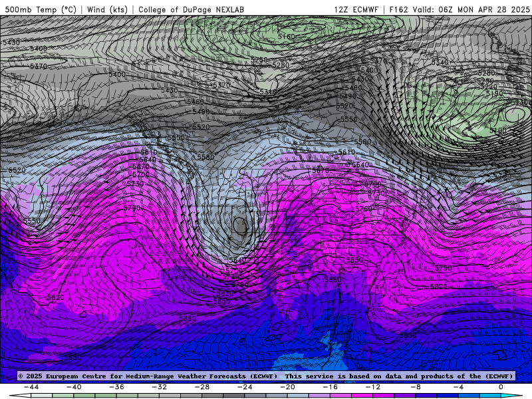
Task: Click the 5340 height contour label
Action: [440, 62]
